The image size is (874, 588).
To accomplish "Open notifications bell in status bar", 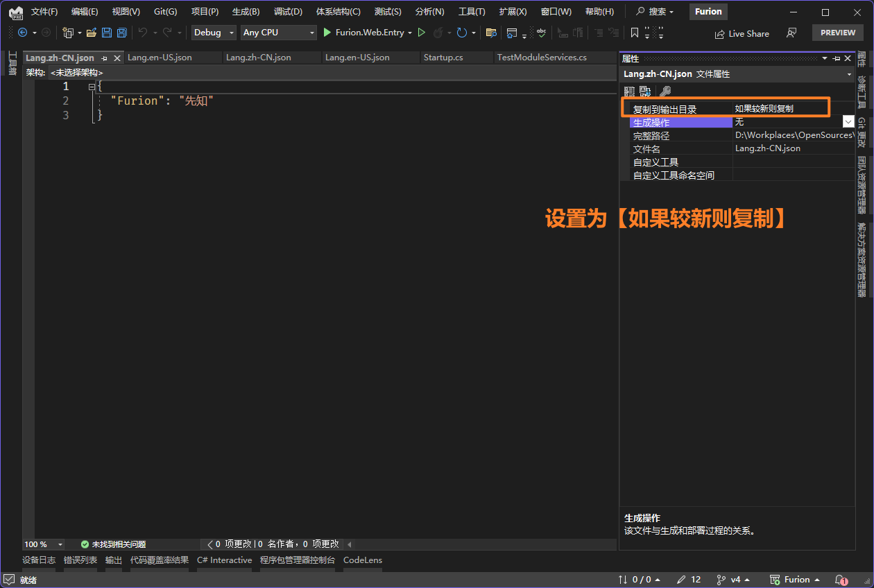I will (x=841, y=580).
